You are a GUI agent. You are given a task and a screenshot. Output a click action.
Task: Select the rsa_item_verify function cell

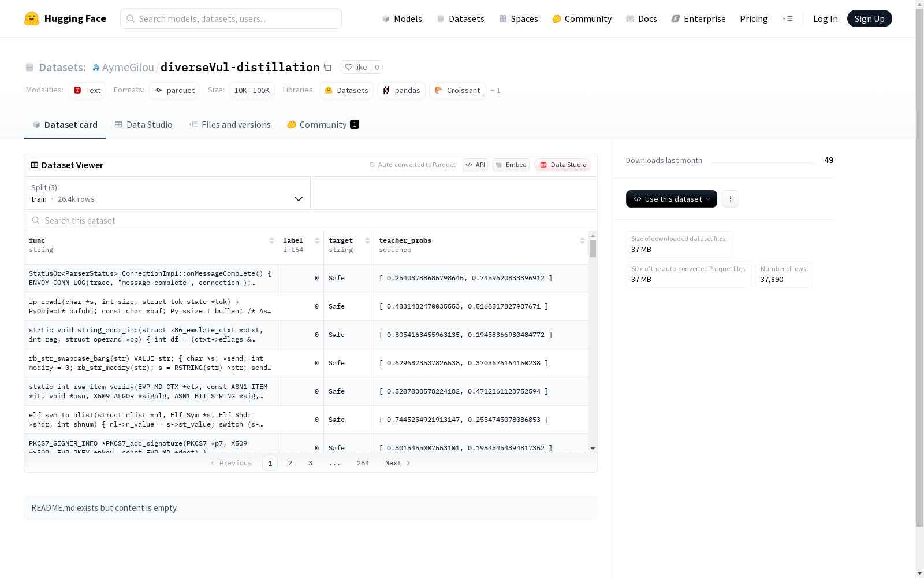coord(151,391)
